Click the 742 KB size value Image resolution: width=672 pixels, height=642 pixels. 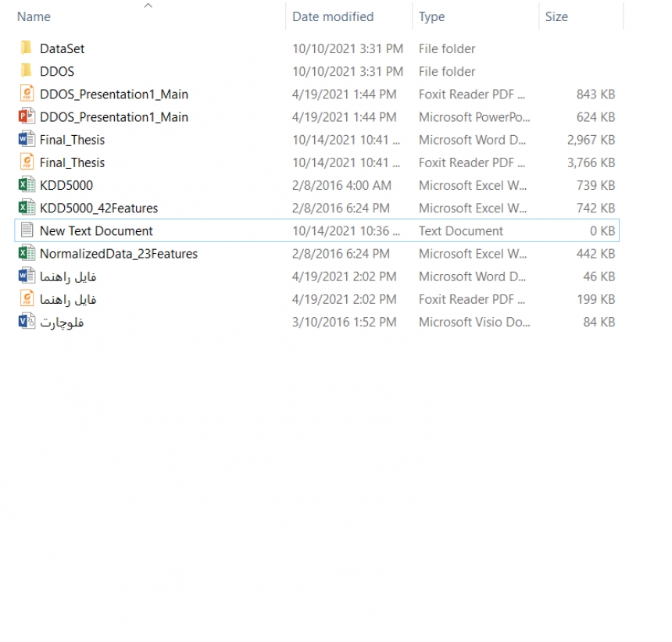(x=595, y=208)
